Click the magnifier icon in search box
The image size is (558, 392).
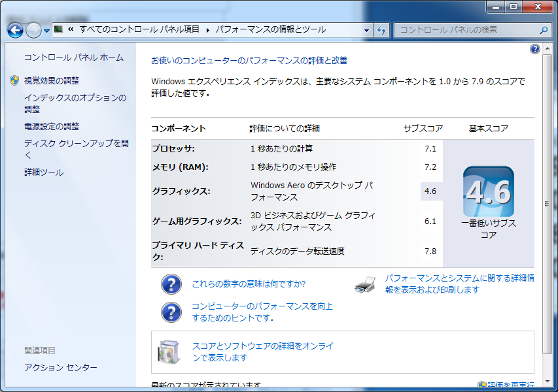(x=544, y=30)
